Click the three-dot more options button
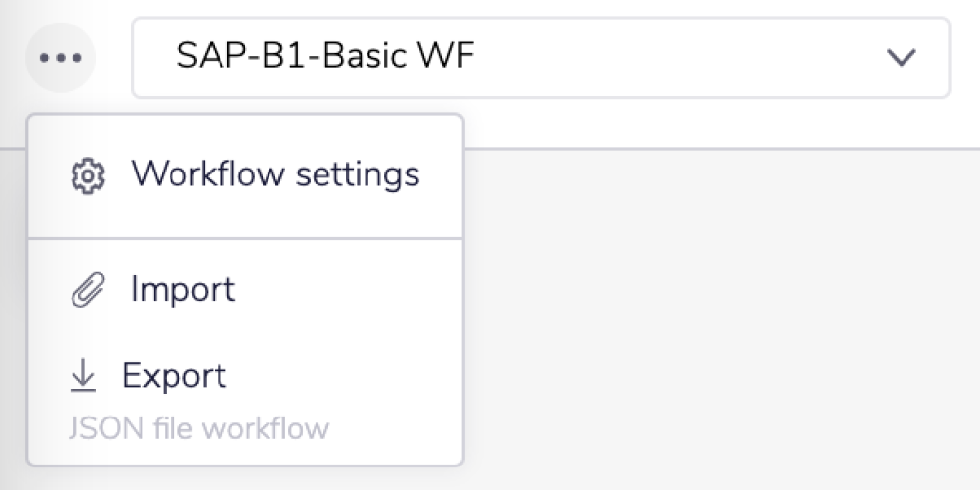Screen dimensions: 980x490 point(61,57)
